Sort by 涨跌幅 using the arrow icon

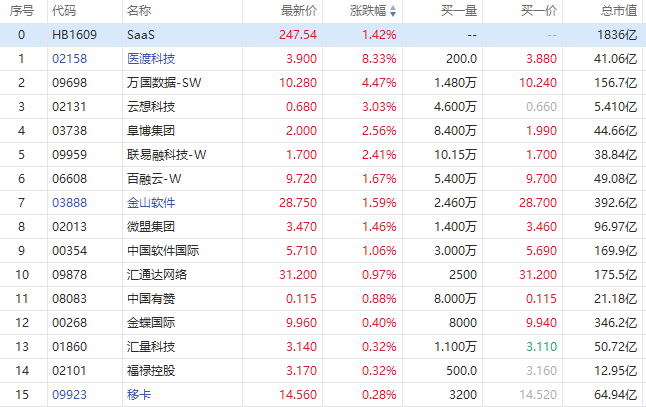(x=393, y=11)
